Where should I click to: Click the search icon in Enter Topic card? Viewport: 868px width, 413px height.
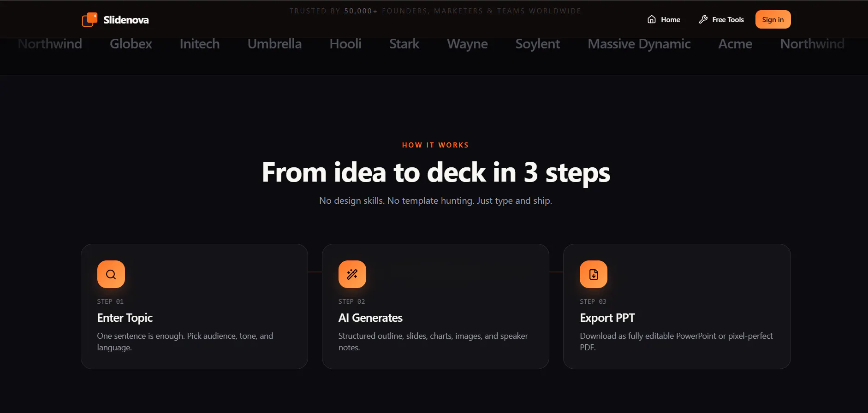click(x=111, y=274)
